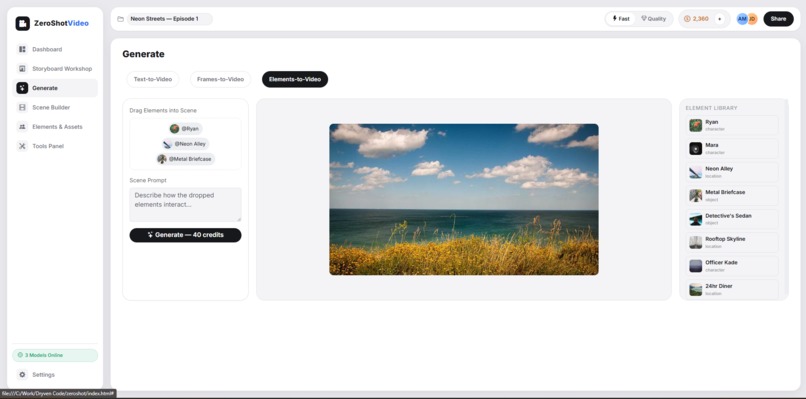Image resolution: width=806 pixels, height=399 pixels.
Task: Click the folder icon beside project name
Action: pyautogui.click(x=120, y=19)
